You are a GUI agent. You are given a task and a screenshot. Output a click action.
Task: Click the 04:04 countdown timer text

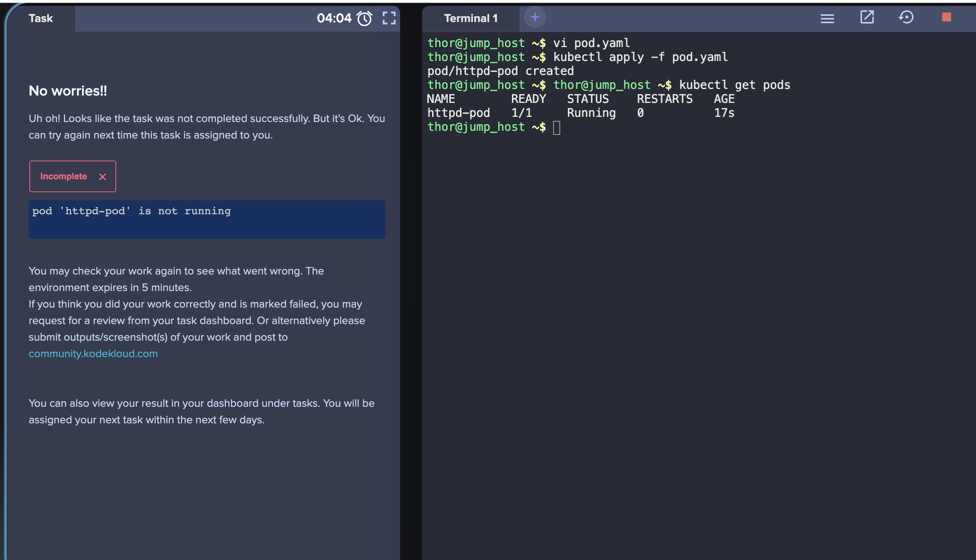334,18
